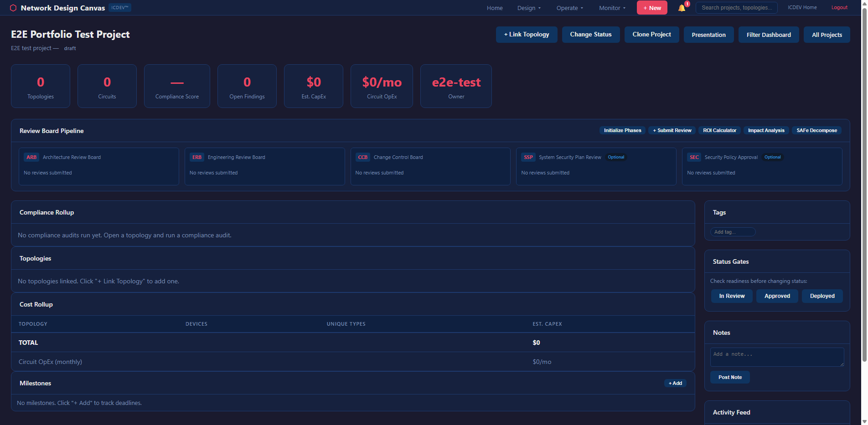The width and height of the screenshot is (868, 425).
Task: Click the SEC badge on Security Policy Approval
Action: [x=694, y=157]
